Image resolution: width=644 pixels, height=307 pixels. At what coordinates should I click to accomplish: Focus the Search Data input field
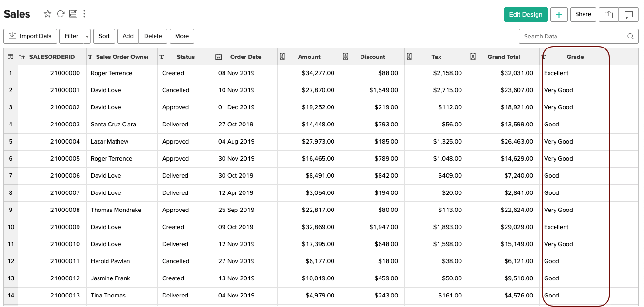578,36
